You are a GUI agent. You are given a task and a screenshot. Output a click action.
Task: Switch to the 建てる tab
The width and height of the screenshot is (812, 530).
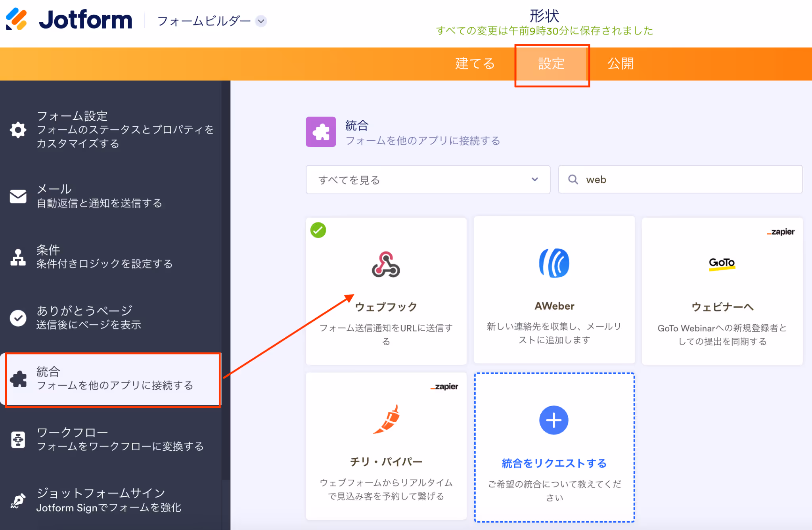475,64
